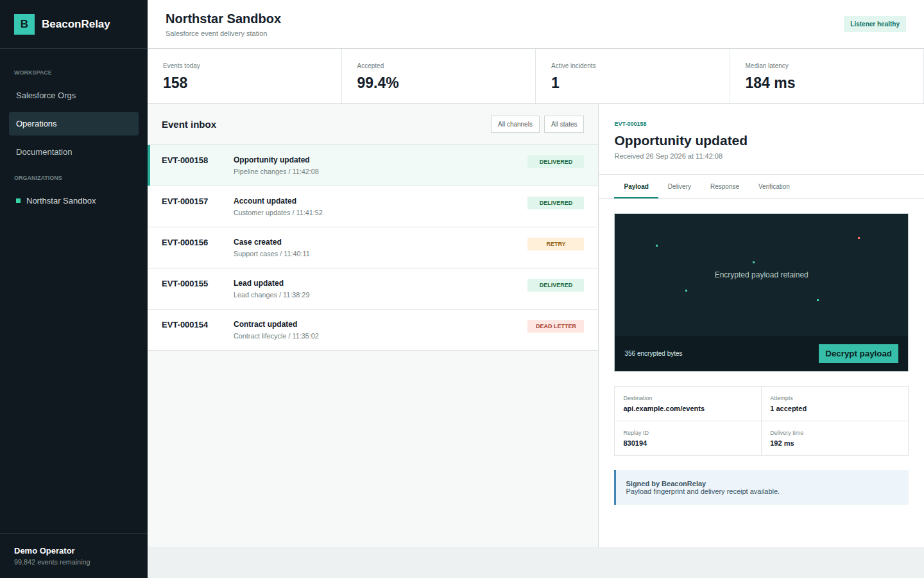Image resolution: width=924 pixels, height=578 pixels.
Task: Switch to the Response tab
Action: [724, 187]
